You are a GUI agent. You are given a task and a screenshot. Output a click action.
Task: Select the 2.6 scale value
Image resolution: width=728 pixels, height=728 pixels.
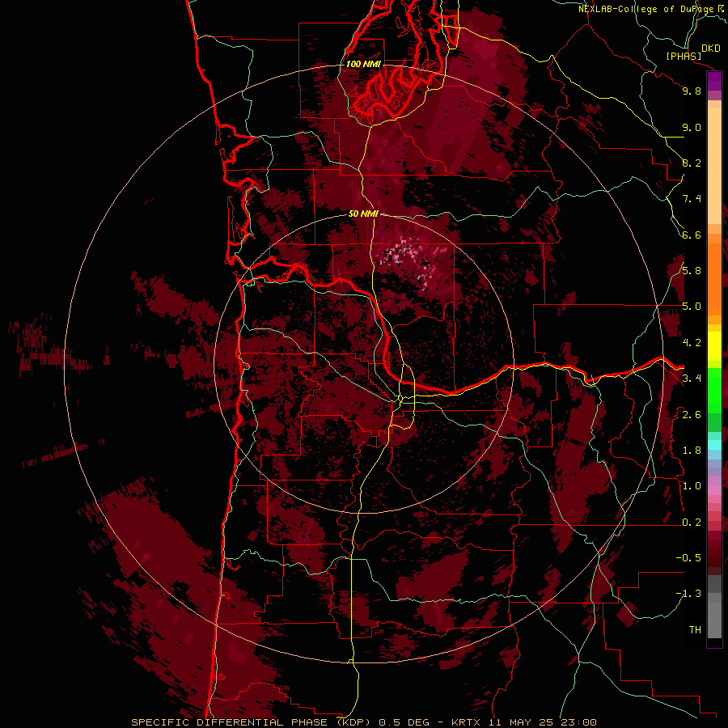(692, 415)
